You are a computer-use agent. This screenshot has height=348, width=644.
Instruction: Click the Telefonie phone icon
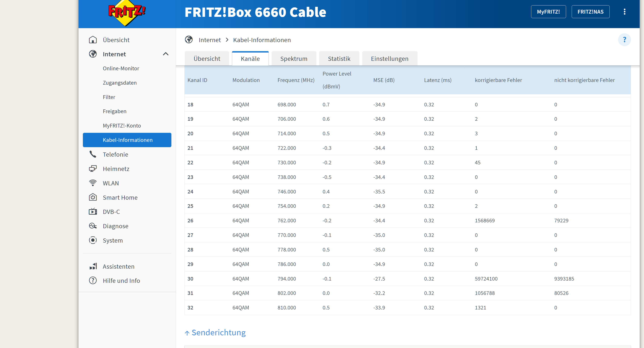pos(93,154)
